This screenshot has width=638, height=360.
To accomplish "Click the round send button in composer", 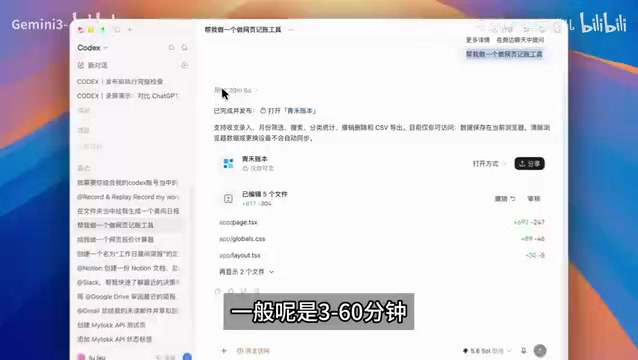I will click(x=540, y=351).
